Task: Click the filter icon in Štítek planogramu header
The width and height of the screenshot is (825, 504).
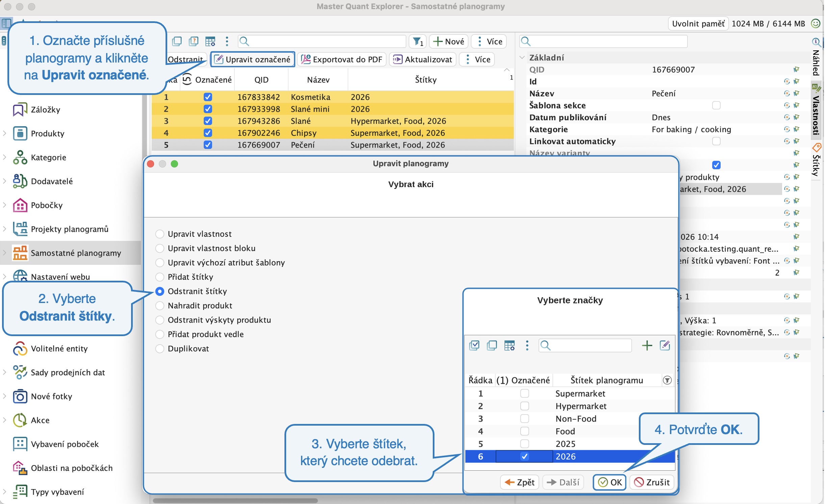Action: (x=667, y=380)
